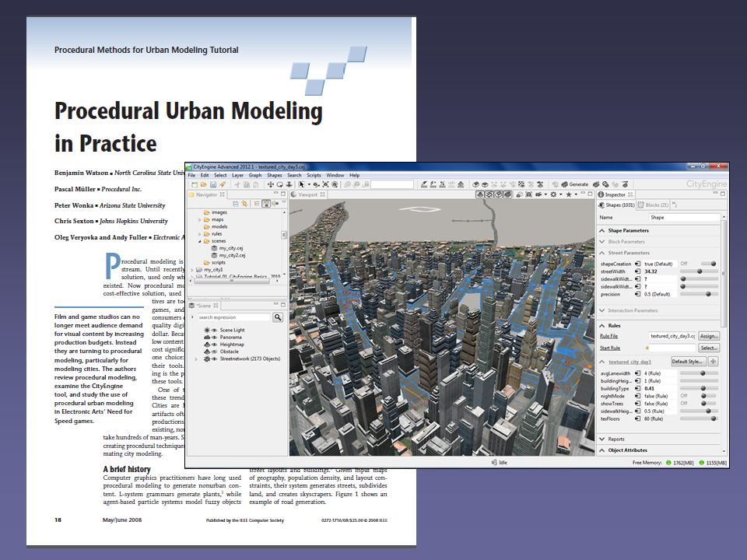This screenshot has height=560, width=747.
Task: Click the Scene Light sun icon
Action: [207, 330]
